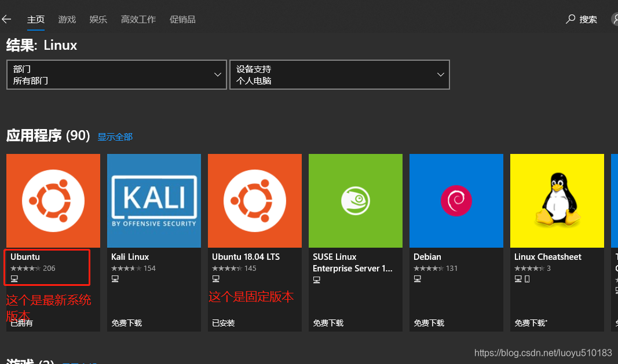Open the SUSE Linux Enterprise Server tile

(x=356, y=200)
